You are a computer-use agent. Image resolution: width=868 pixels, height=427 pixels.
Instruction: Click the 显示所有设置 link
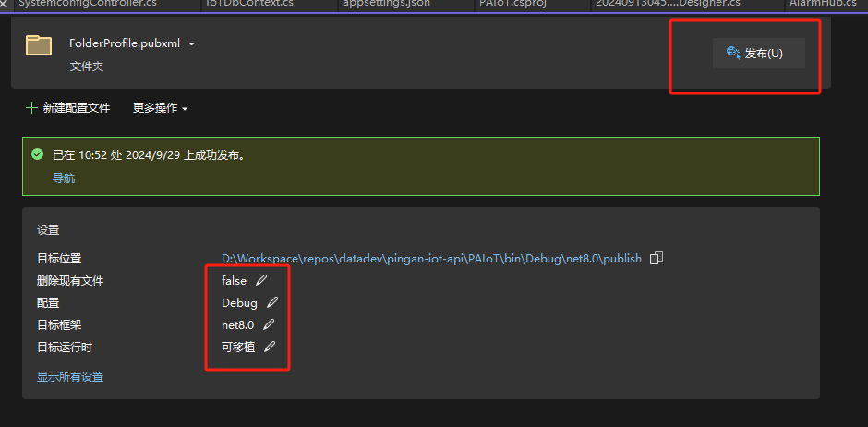point(70,376)
